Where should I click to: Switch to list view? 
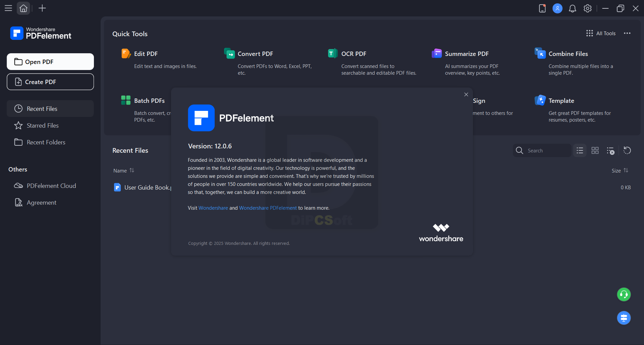point(580,150)
